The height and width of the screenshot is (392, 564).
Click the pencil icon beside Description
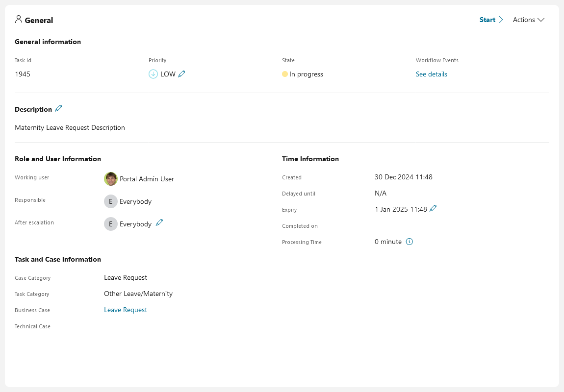(59, 109)
